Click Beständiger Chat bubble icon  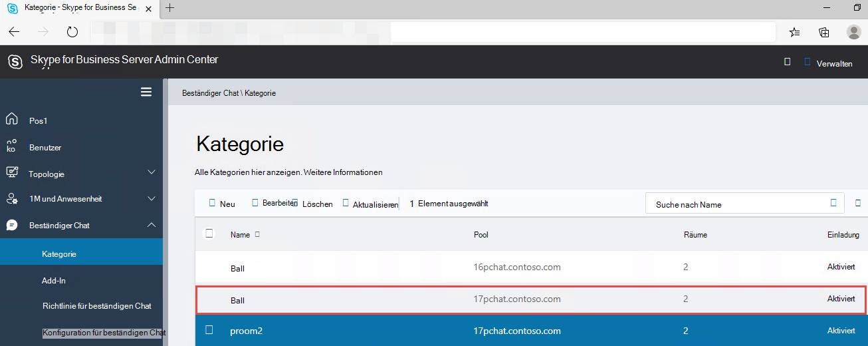coord(12,225)
